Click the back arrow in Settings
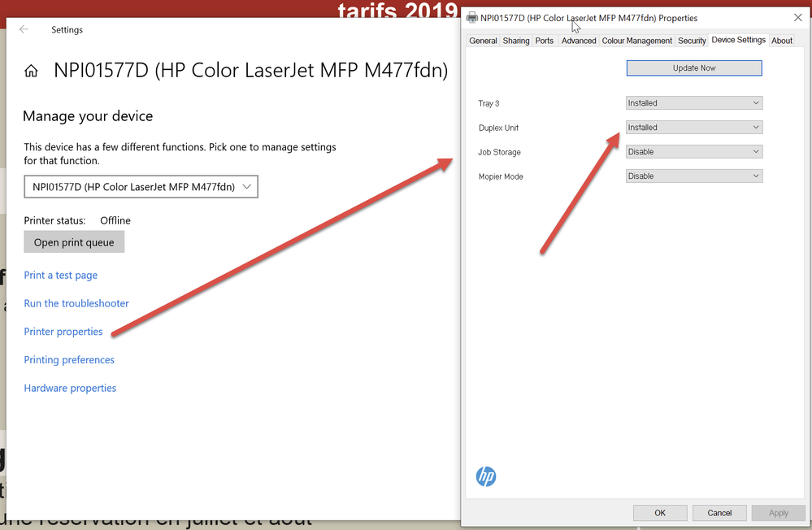The height and width of the screenshot is (530, 812). [x=24, y=29]
